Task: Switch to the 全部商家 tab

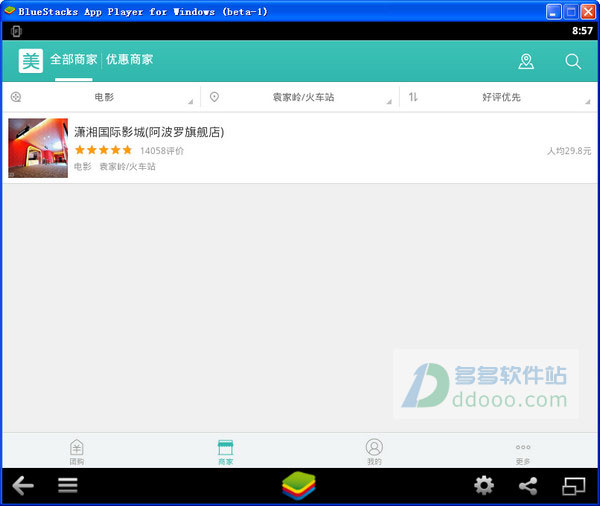Action: pos(73,60)
